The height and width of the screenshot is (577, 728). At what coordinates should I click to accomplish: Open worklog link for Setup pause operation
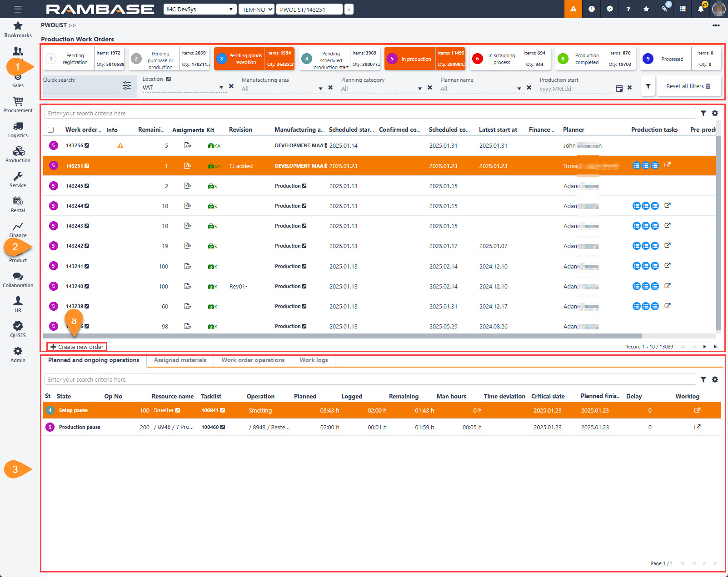pyautogui.click(x=697, y=410)
